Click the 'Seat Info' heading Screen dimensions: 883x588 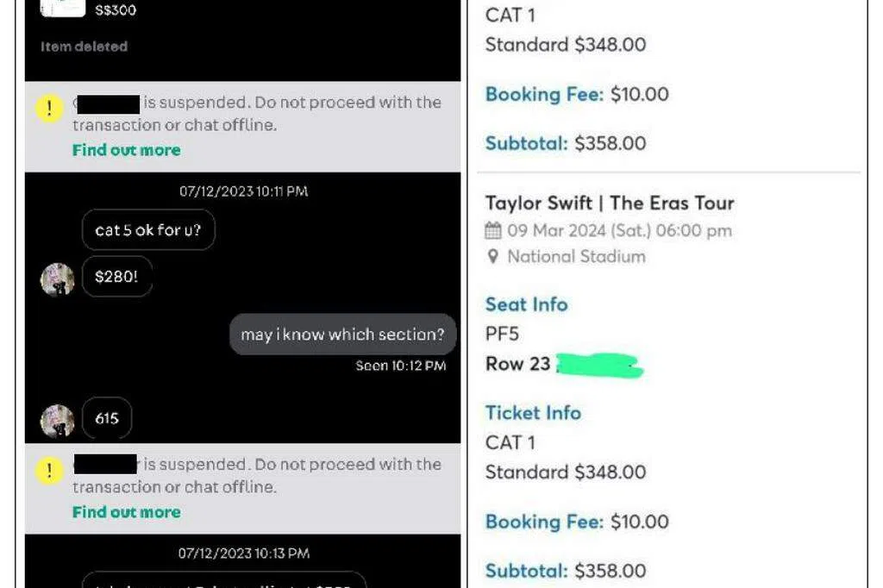click(526, 304)
